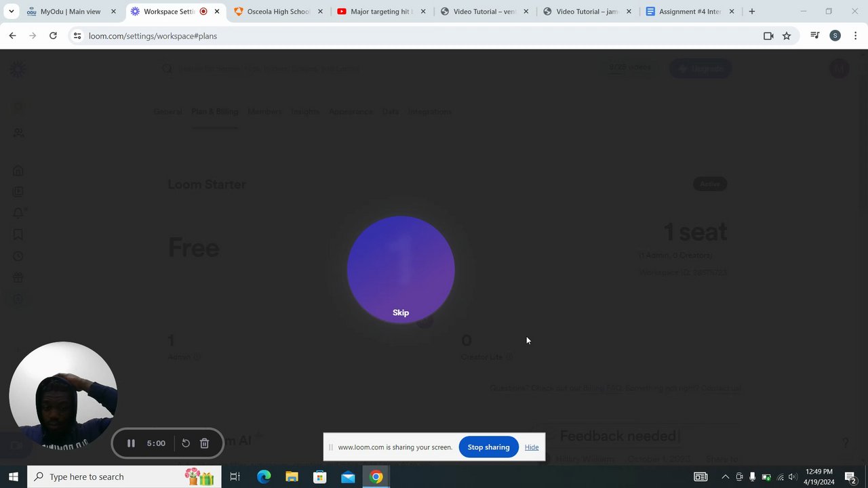This screenshot has width=868, height=488.
Task: Stop sharing the screen
Action: coord(488,447)
